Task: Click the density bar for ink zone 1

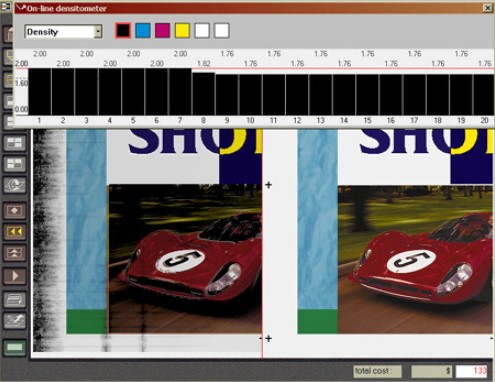Action: click(x=39, y=92)
